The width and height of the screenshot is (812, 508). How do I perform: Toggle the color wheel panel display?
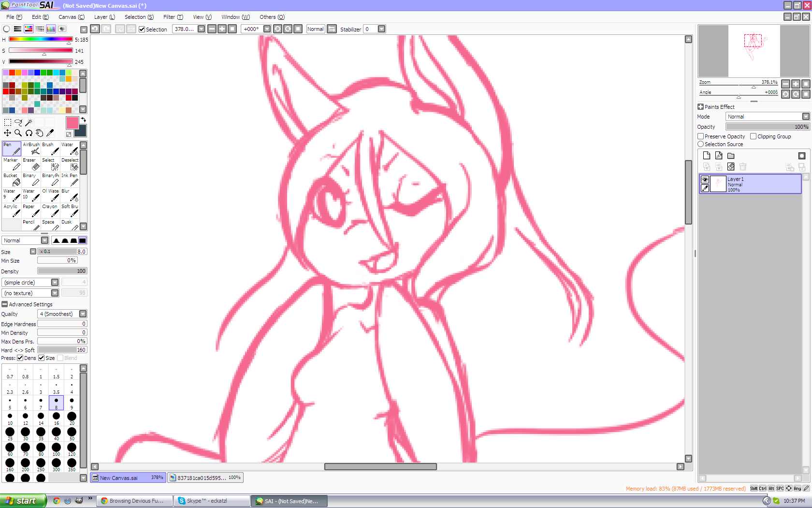(x=7, y=29)
